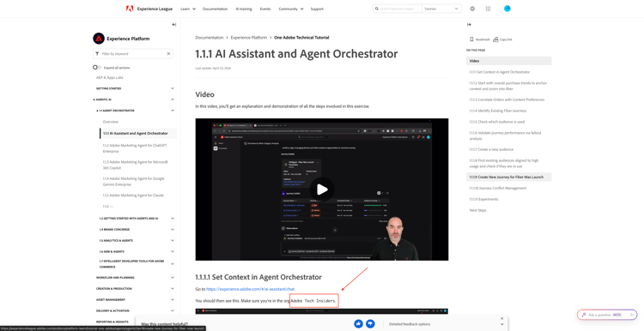Give thumbs down feedback

pyautogui.click(x=370, y=323)
